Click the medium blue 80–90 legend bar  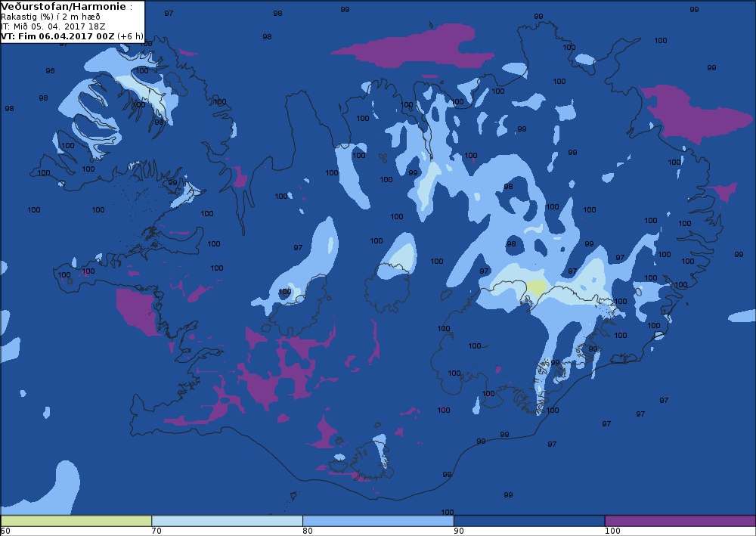click(x=378, y=521)
